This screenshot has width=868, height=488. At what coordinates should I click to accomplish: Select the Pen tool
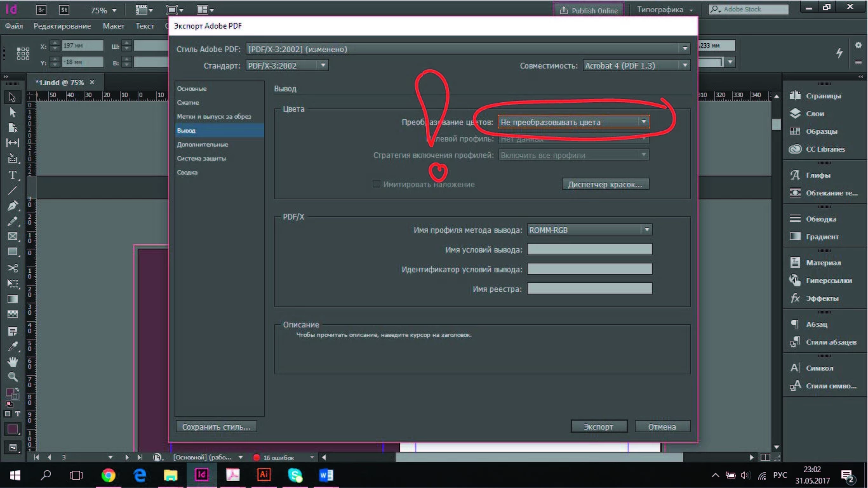[12, 206]
